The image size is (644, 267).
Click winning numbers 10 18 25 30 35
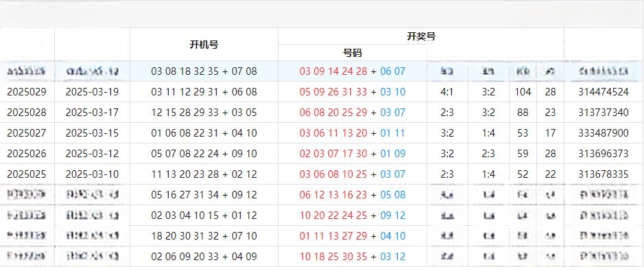[x=333, y=257]
